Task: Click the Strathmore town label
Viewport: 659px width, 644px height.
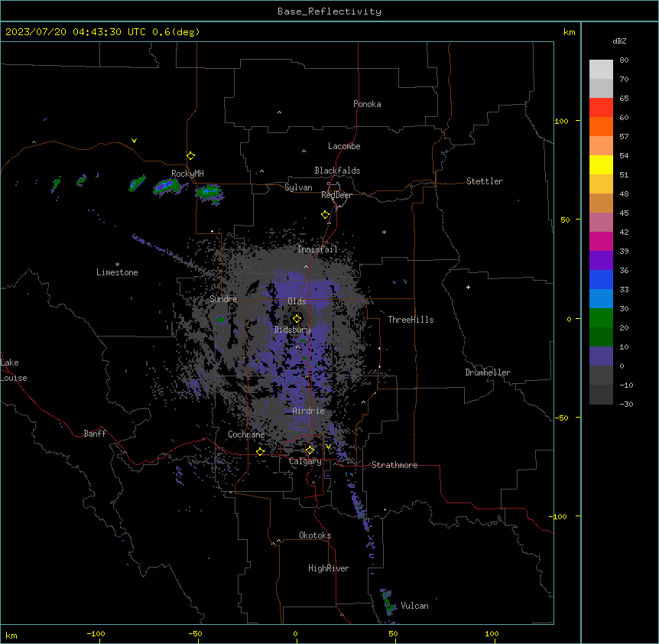Action: [394, 465]
